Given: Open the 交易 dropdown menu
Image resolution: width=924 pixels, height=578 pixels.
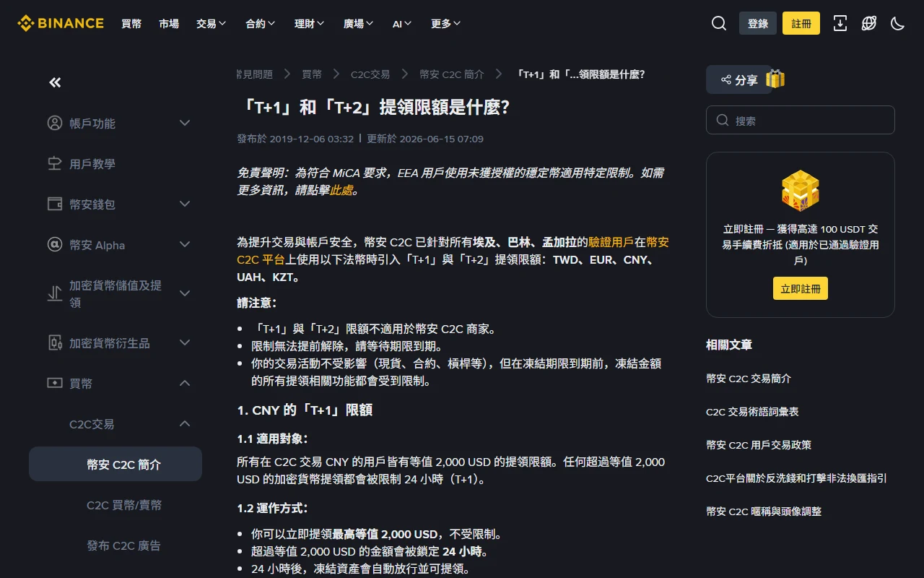Looking at the screenshot, I should point(212,23).
